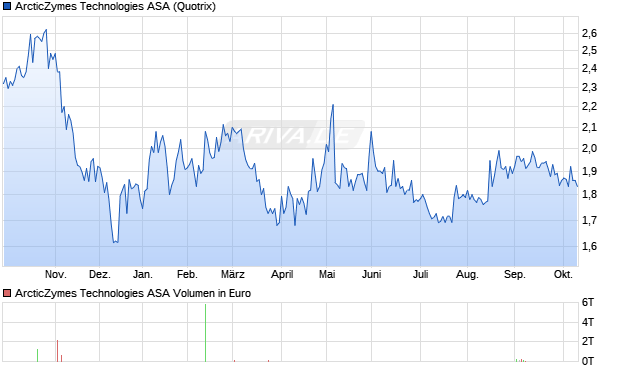The width and height of the screenshot is (620, 371).
Task: Click the 2,1 price axis value
Action: pos(590,127)
